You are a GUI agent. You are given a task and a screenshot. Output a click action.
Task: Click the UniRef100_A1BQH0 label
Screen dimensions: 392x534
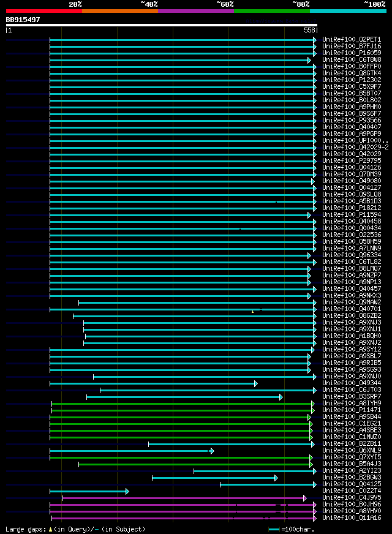click(x=352, y=336)
